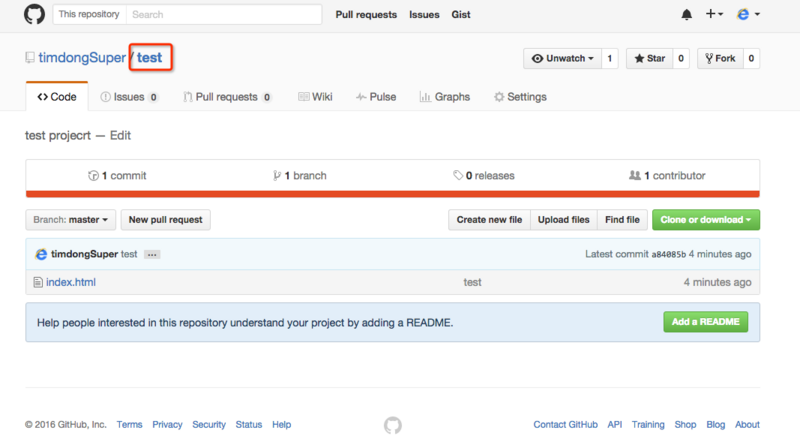Image resolution: width=800 pixels, height=439 pixels.
Task: Open the plus create-new menu
Action: click(x=714, y=14)
